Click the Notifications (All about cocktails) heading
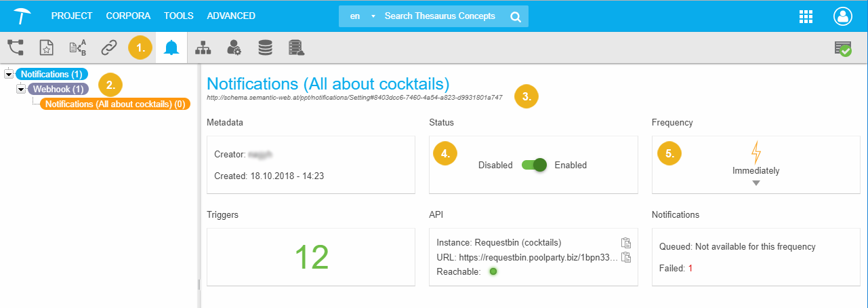Image resolution: width=868 pixels, height=308 pixels. [328, 83]
